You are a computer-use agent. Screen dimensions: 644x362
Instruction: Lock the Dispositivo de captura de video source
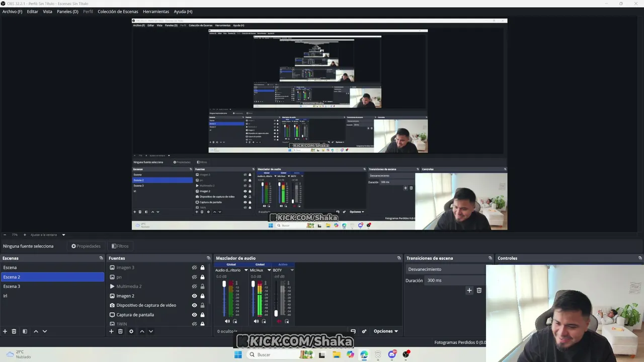pyautogui.click(x=202, y=305)
